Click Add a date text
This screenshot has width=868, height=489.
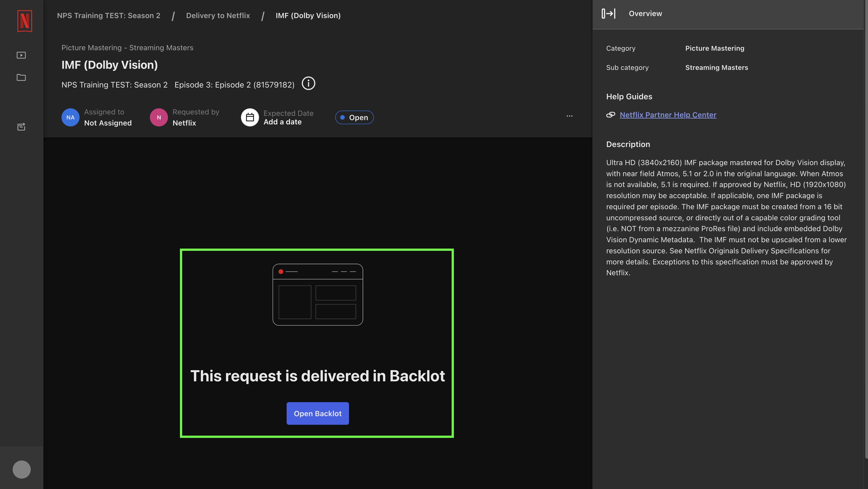coord(282,122)
